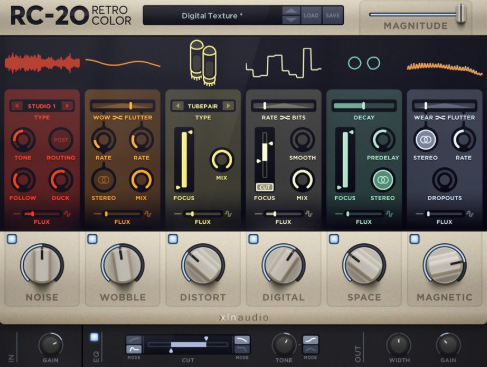
Task: Toggle the EQ section power switch
Action: (94, 337)
